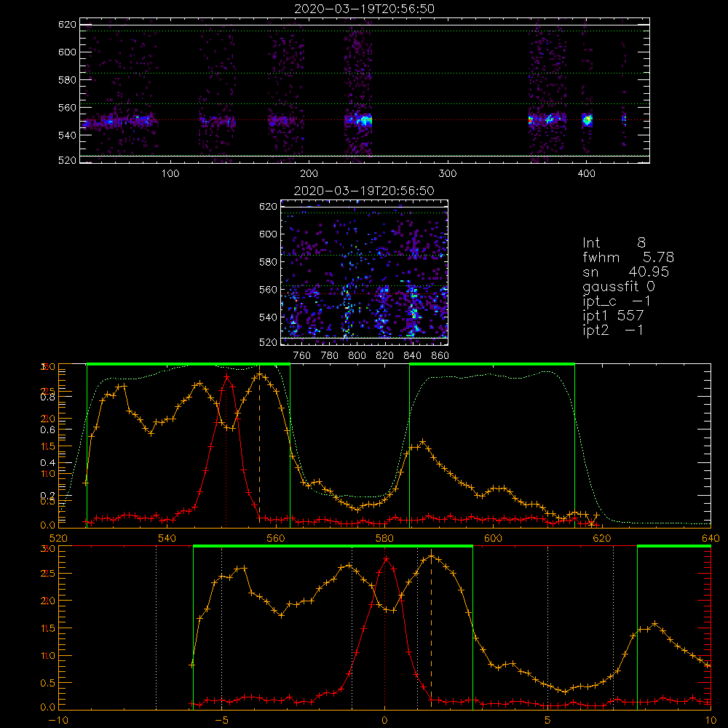Click x-axis label 200 under the wide spectrogram

click(309, 174)
